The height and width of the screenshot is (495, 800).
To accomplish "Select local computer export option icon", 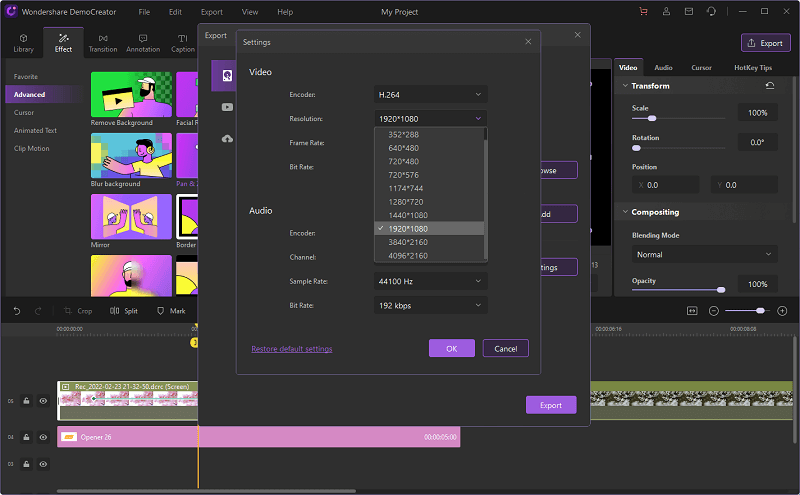I will (227, 76).
